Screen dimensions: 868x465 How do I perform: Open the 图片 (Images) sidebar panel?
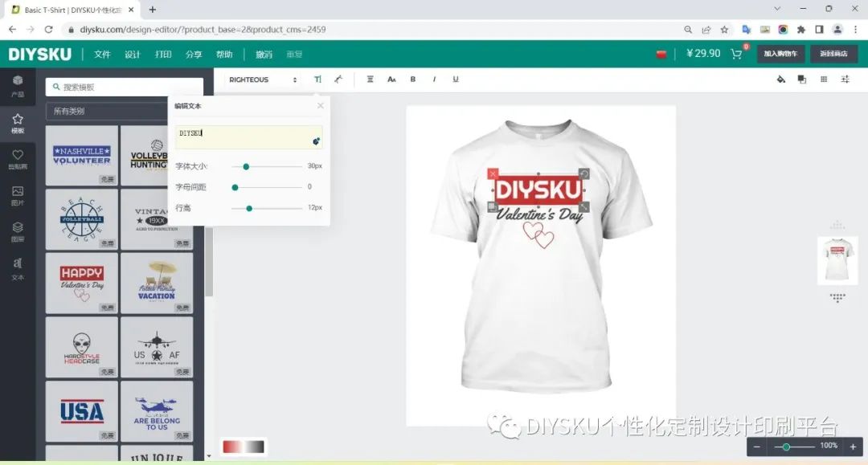click(18, 196)
